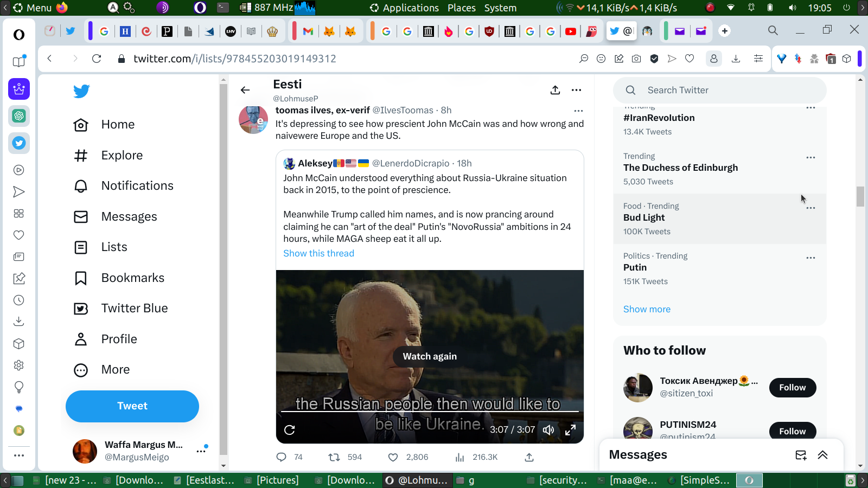Share the tweet via the share icon
The image size is (868, 488).
[x=529, y=457]
